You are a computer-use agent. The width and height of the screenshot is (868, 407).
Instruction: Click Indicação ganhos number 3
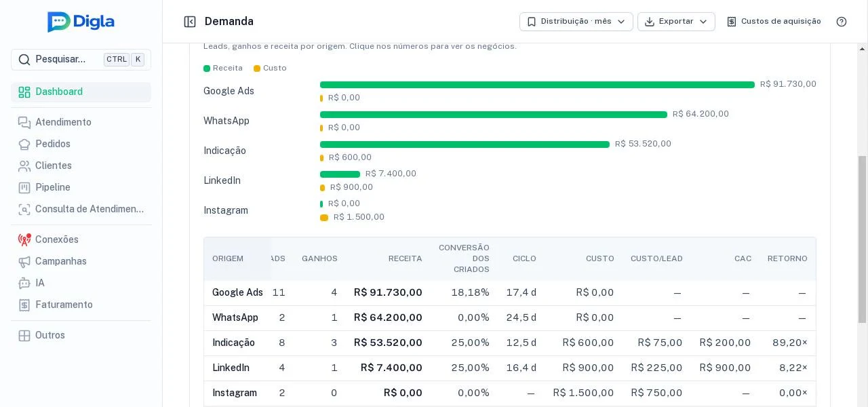(x=334, y=343)
